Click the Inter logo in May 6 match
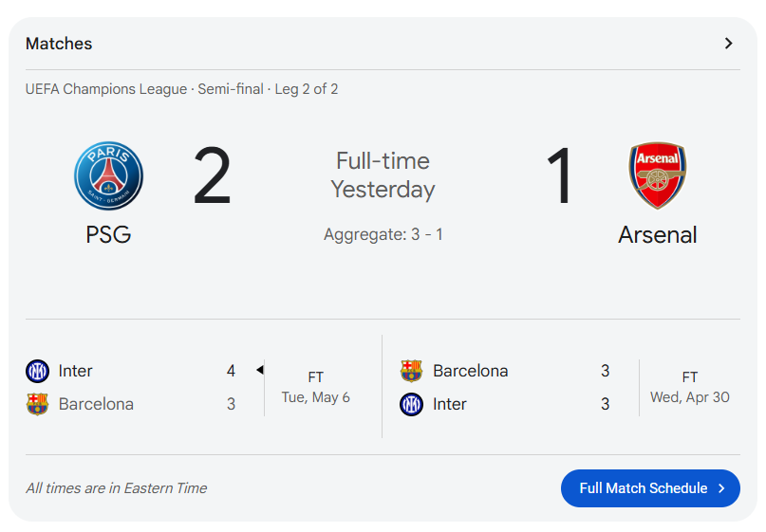Image resolution: width=766 pixels, height=532 pixels. pos(37,371)
